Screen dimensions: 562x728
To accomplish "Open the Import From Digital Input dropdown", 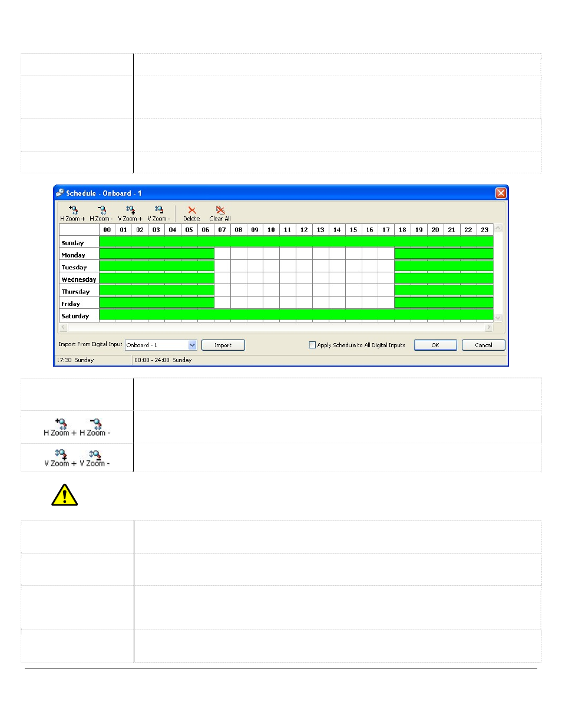I will click(x=192, y=345).
